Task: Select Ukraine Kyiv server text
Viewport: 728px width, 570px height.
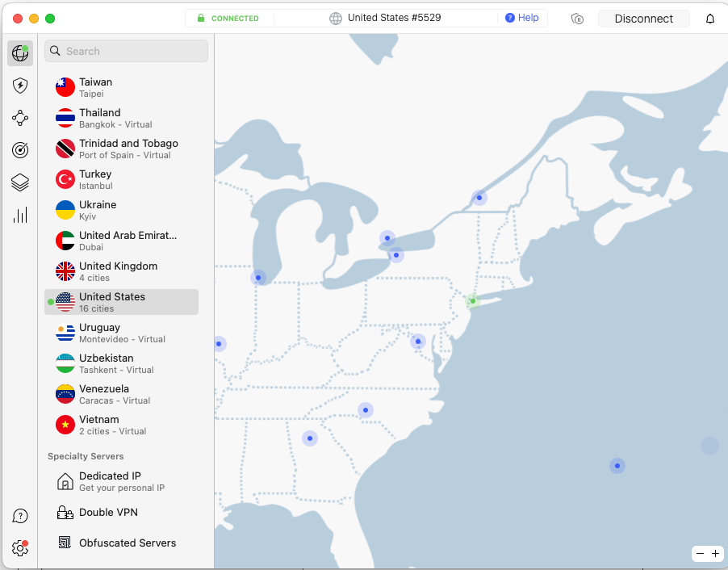Action: pyautogui.click(x=98, y=210)
